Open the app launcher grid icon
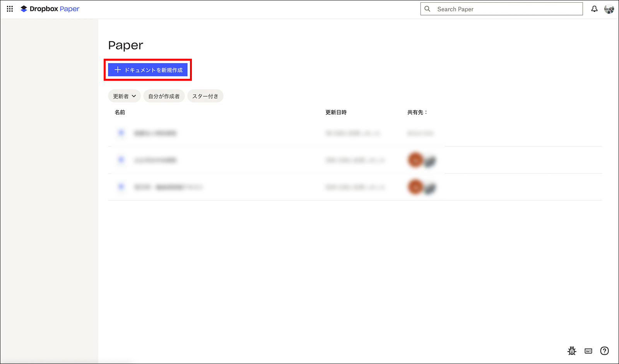Screen dimensions: 619x364 point(10,9)
